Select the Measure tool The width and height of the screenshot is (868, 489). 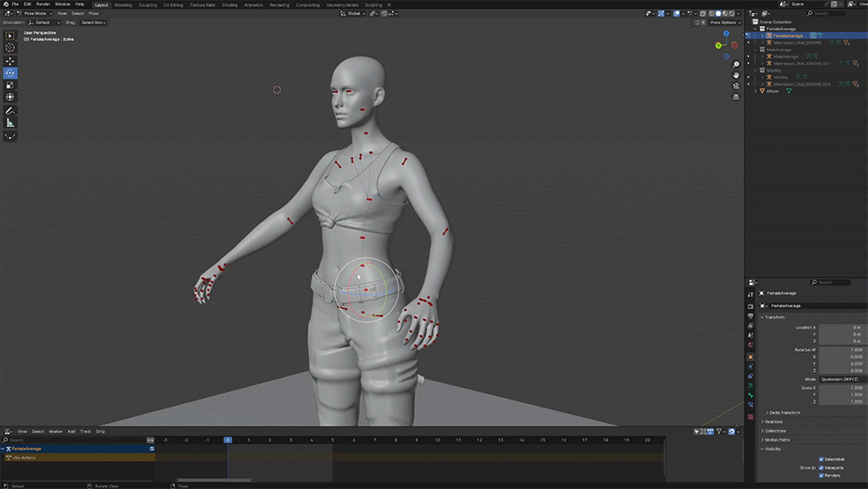10,123
